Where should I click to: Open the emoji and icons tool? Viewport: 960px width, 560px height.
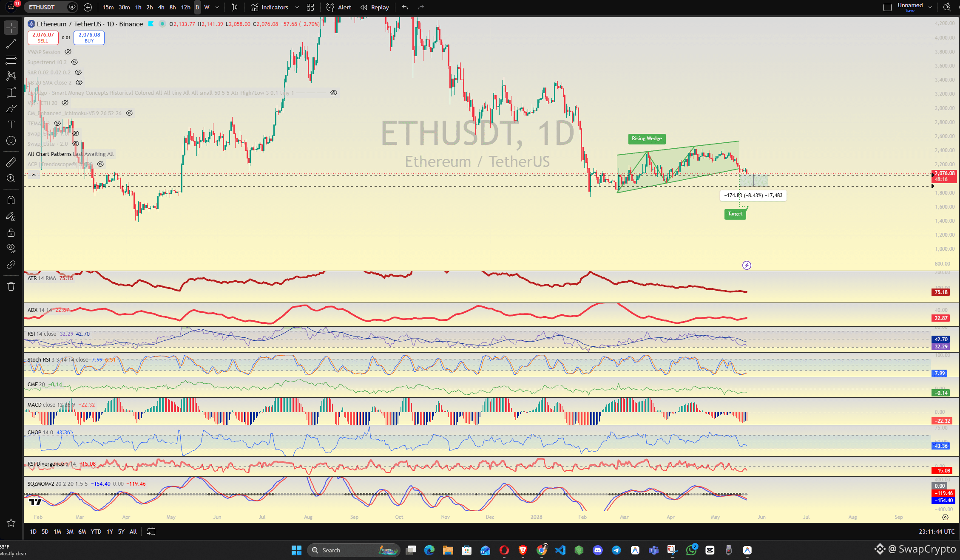tap(11, 141)
